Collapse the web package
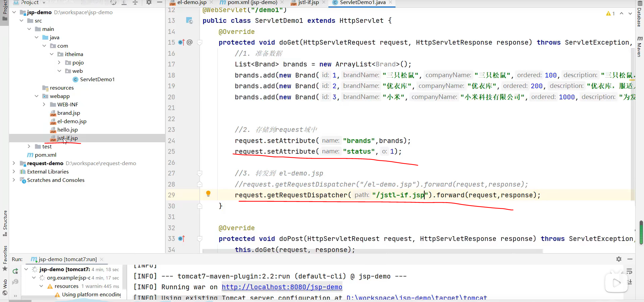 59,71
